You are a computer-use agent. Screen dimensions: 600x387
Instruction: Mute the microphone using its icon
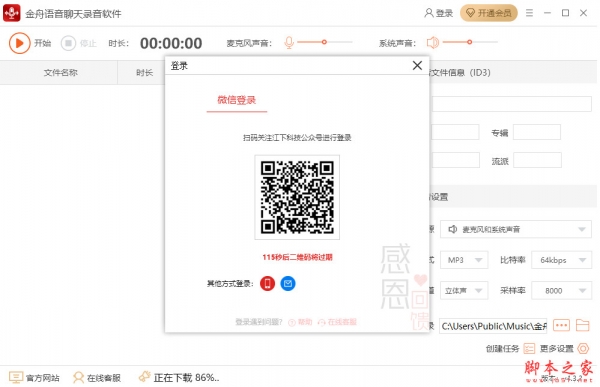pyautogui.click(x=289, y=42)
